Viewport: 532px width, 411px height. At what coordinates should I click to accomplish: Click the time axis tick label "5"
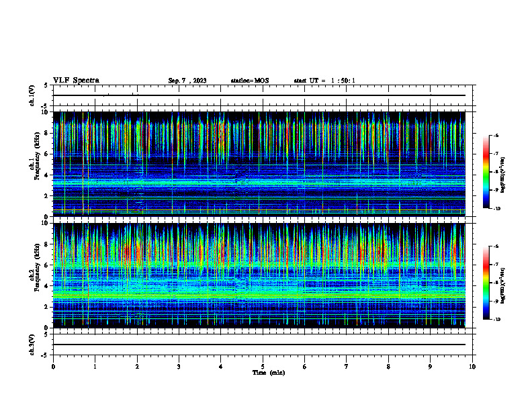click(x=263, y=367)
